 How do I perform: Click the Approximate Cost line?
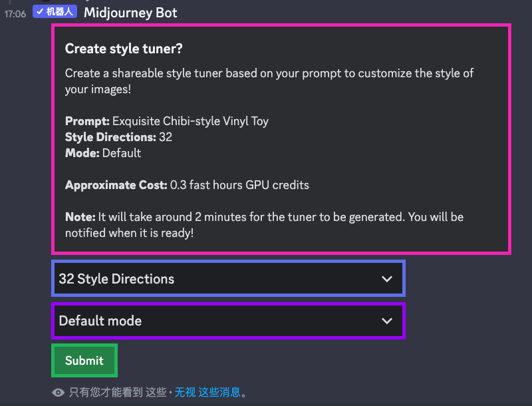(x=187, y=185)
